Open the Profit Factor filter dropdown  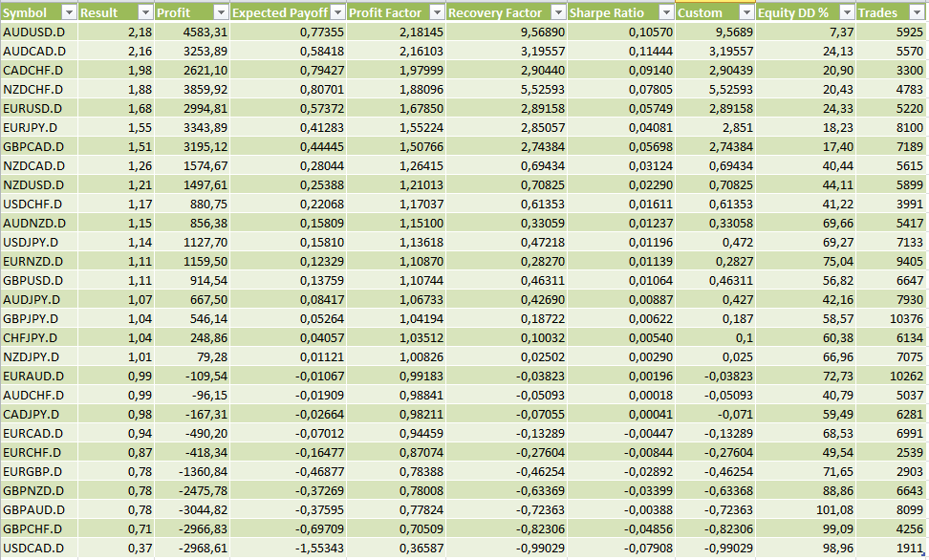[437, 12]
